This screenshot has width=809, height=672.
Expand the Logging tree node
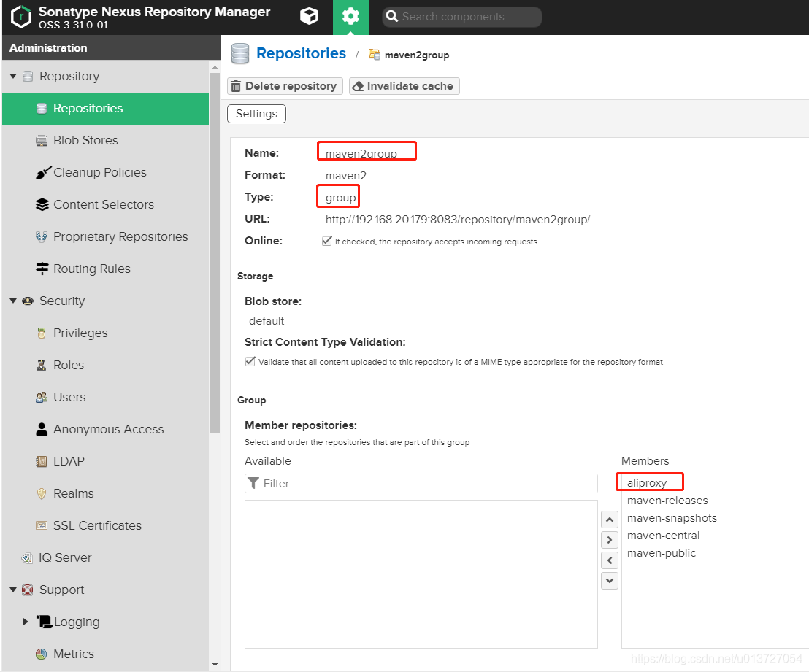pyautogui.click(x=26, y=622)
